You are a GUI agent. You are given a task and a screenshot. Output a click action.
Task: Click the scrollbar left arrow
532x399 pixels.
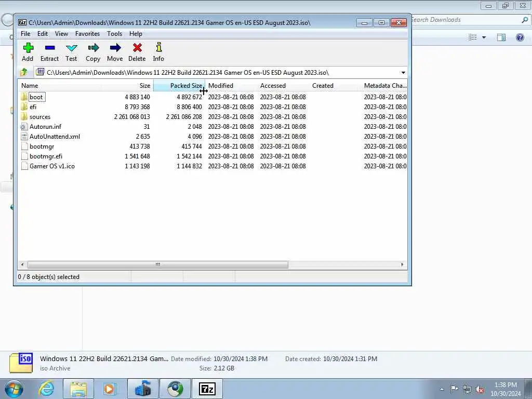coord(22,264)
